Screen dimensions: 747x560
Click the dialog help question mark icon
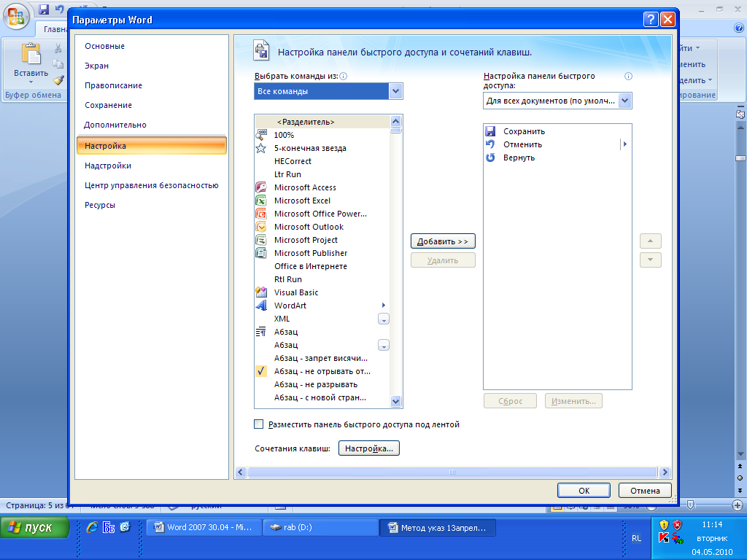pos(650,20)
